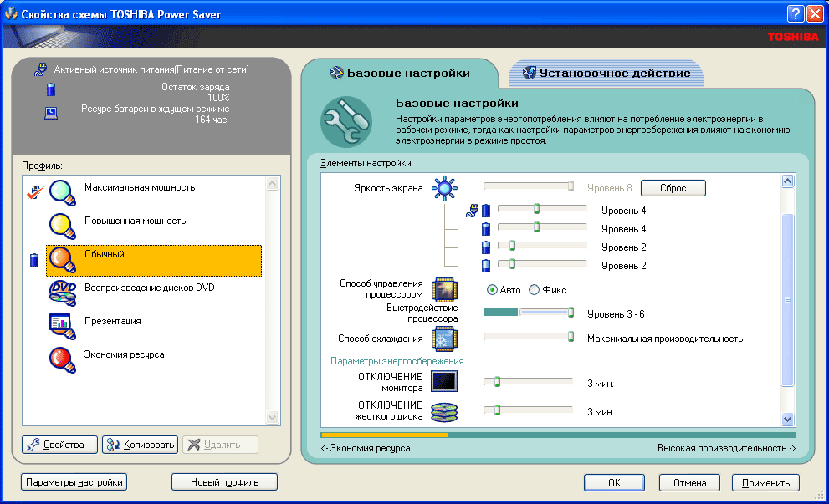Viewport: 829px width, 504px height.
Task: Select the Экономия ресурса profile text
Action: coord(125,354)
